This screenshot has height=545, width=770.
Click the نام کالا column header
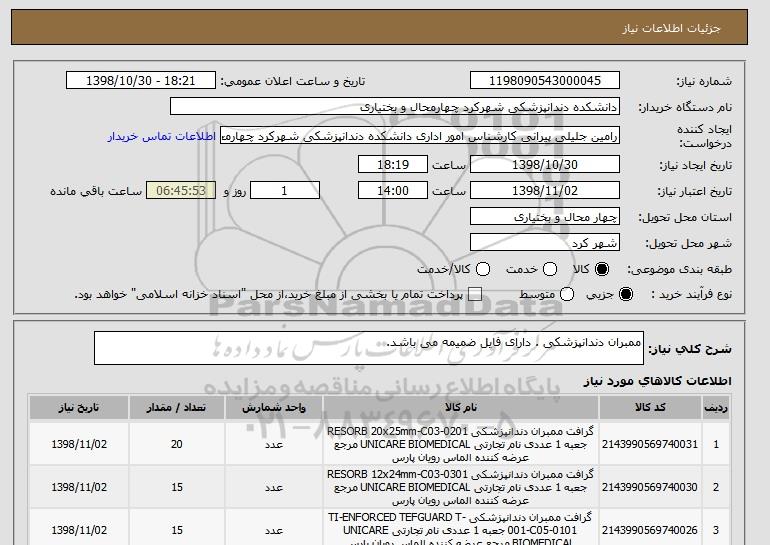(x=461, y=408)
